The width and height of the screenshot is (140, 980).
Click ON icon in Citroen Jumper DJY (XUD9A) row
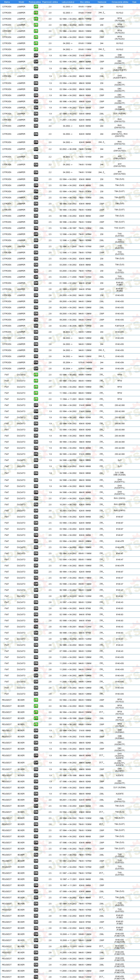(36, 114)
